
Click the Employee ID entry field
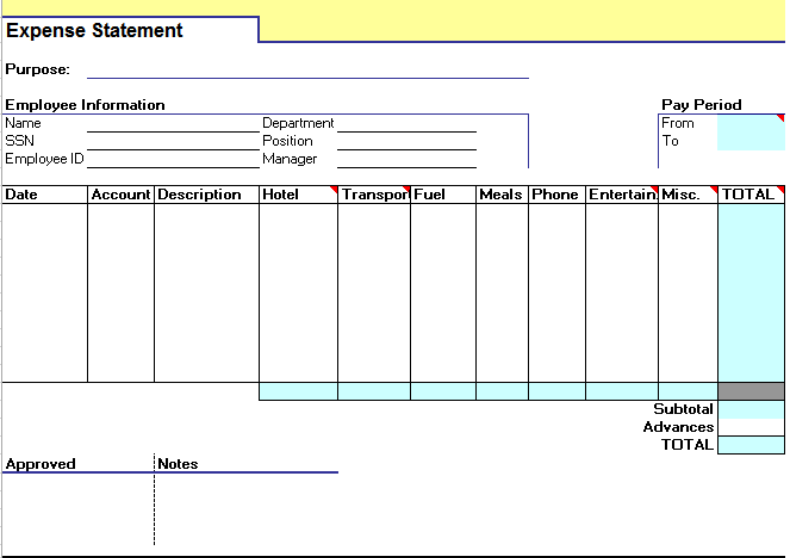[173, 159]
